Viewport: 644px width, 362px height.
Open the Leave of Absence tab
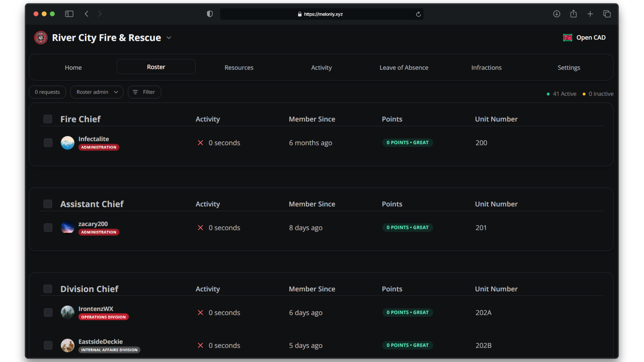404,67
